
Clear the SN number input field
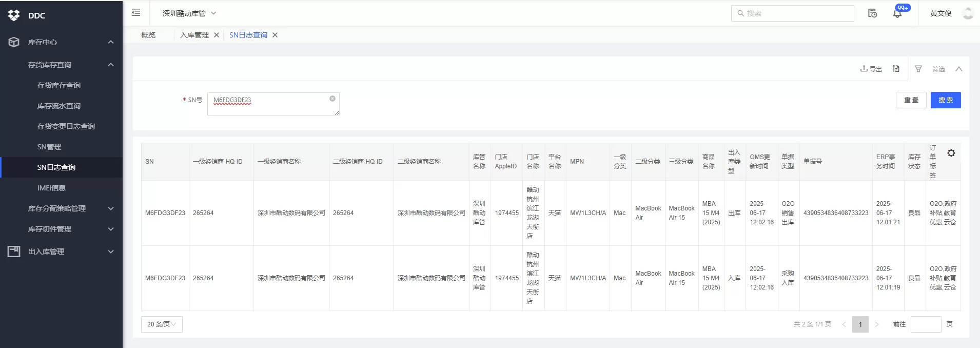(x=332, y=99)
